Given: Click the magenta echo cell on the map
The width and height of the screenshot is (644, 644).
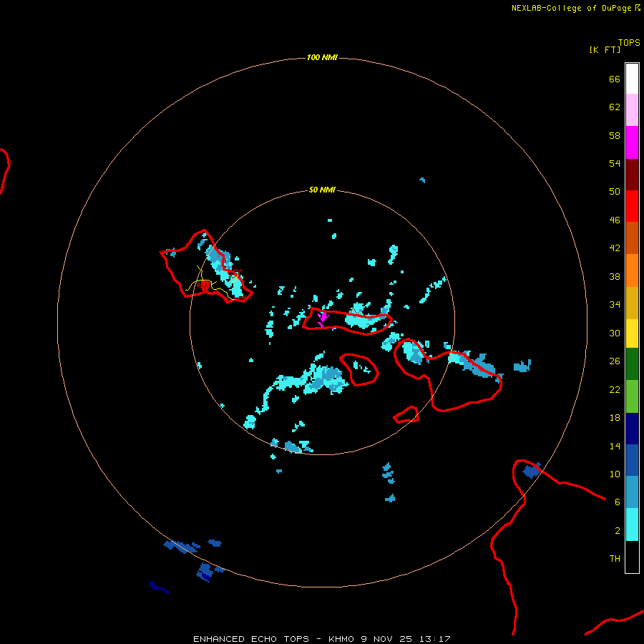Looking at the screenshot, I should pyautogui.click(x=323, y=318).
